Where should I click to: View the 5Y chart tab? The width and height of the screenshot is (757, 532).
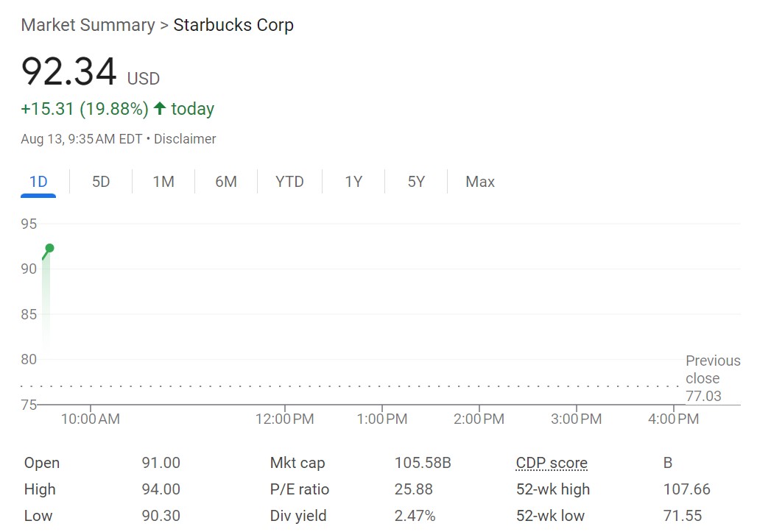point(416,182)
